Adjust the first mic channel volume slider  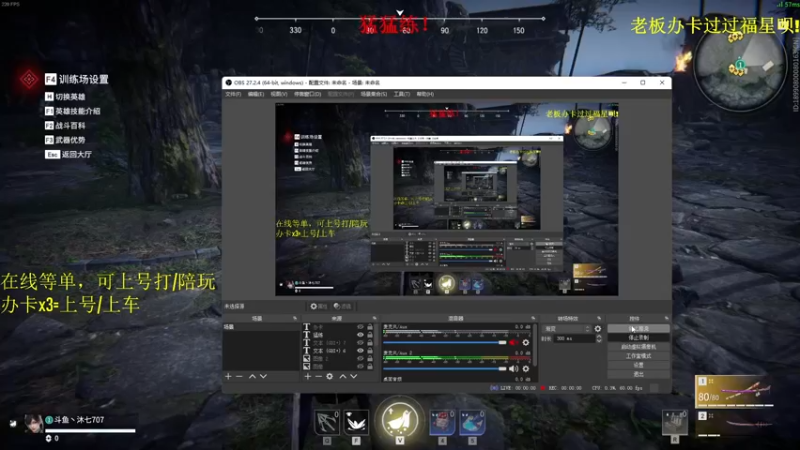tap(444, 342)
